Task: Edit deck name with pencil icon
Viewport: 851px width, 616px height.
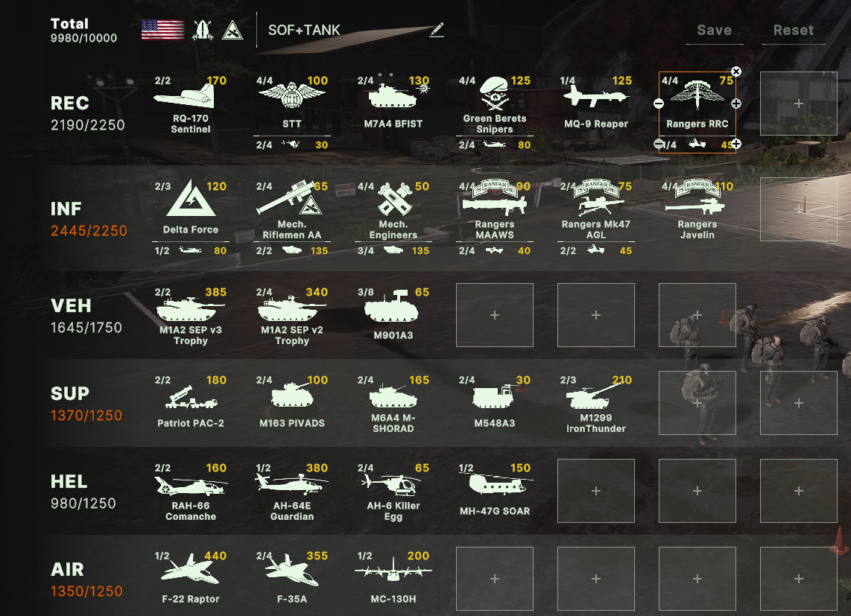Action: pos(437,30)
